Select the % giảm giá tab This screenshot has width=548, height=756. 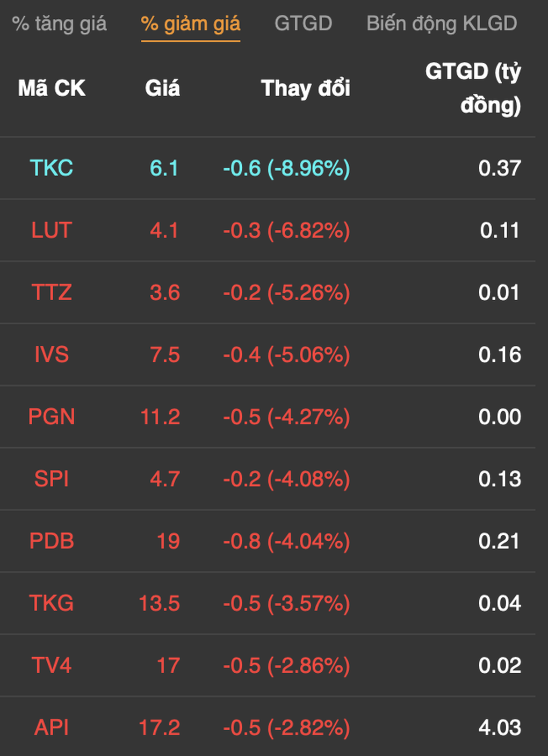coord(190,24)
